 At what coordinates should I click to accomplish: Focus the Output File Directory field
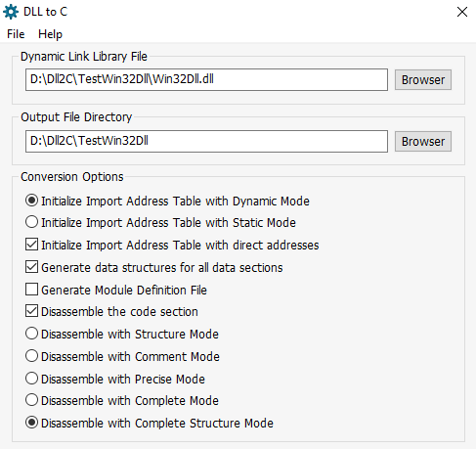(206, 141)
